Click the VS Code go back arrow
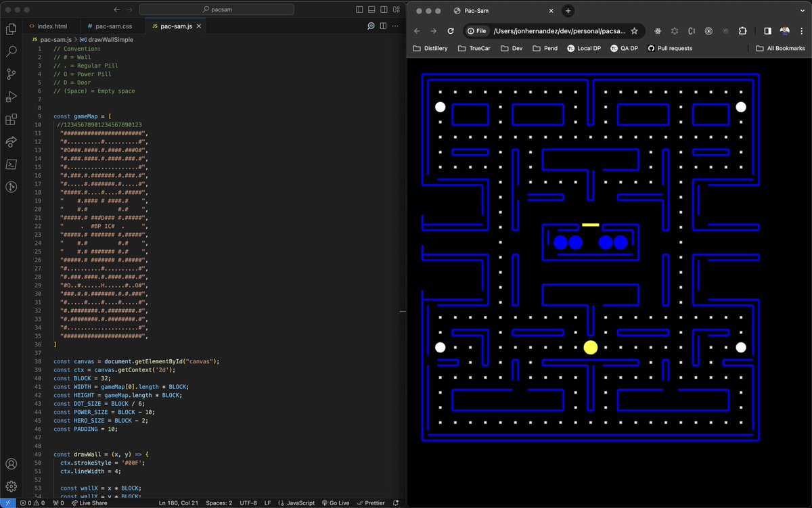The image size is (812, 508). [x=117, y=10]
